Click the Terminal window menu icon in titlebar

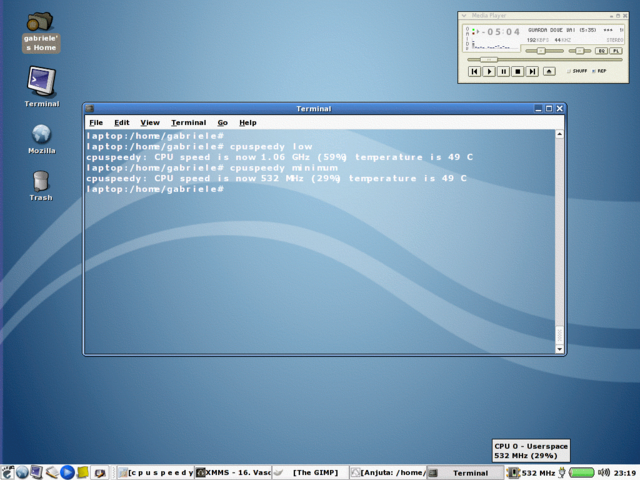coord(90,109)
